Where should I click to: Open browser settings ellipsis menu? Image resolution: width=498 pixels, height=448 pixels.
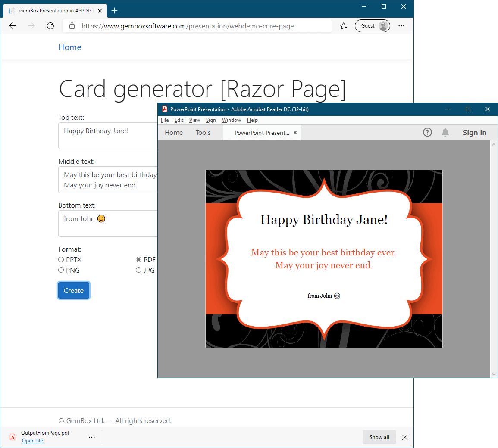tap(401, 26)
